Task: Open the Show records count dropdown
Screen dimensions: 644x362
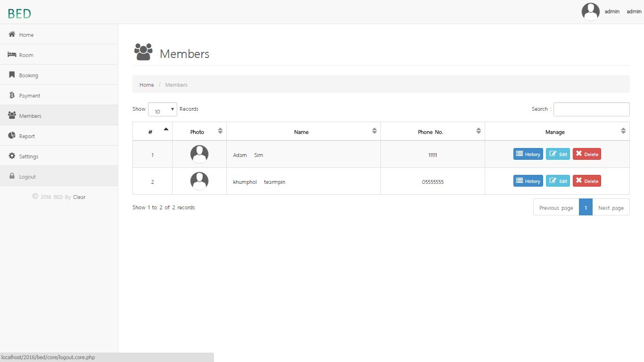Action: [x=162, y=109]
